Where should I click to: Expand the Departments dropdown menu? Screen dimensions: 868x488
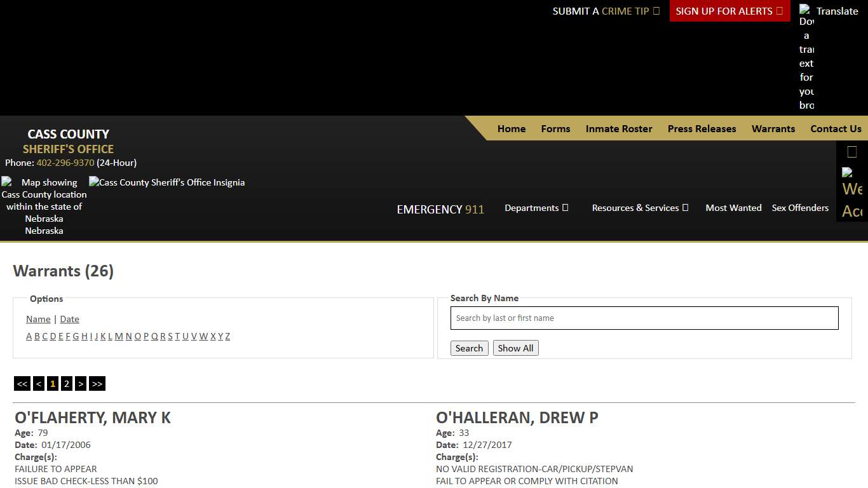tap(536, 208)
